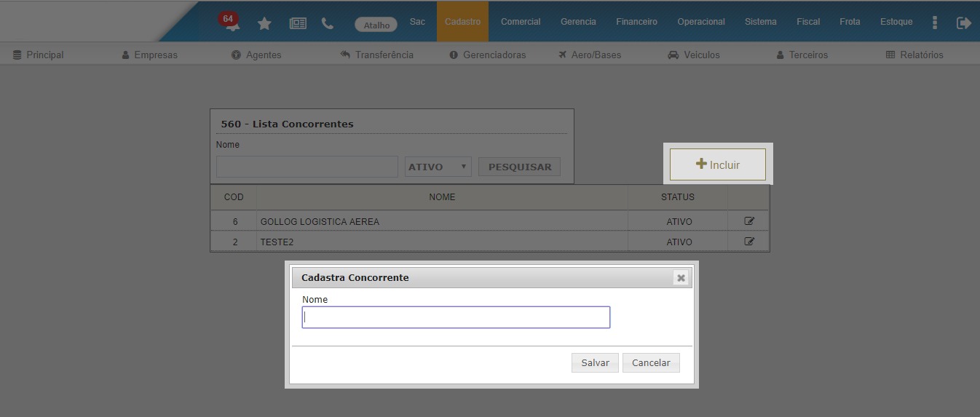Click the COD value 2

234,242
